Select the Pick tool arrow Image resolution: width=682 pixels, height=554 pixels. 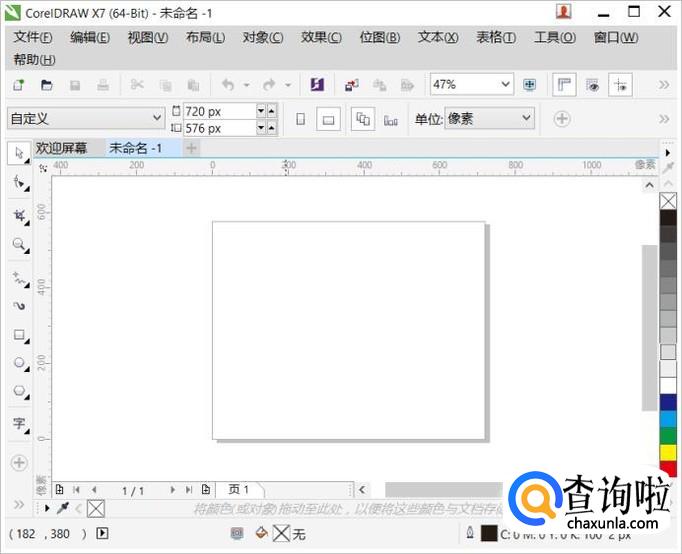tap(19, 153)
